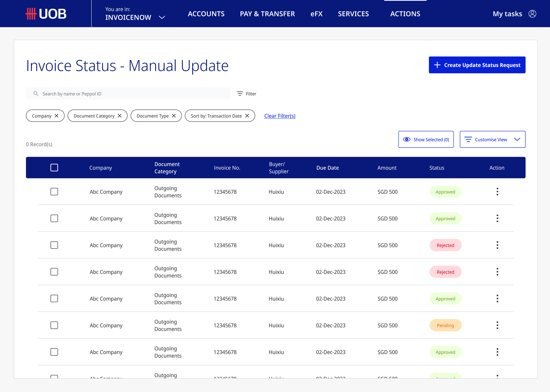Click the Buyer/Supplier column header
Viewport: 550px width, 392px height.
279,168
